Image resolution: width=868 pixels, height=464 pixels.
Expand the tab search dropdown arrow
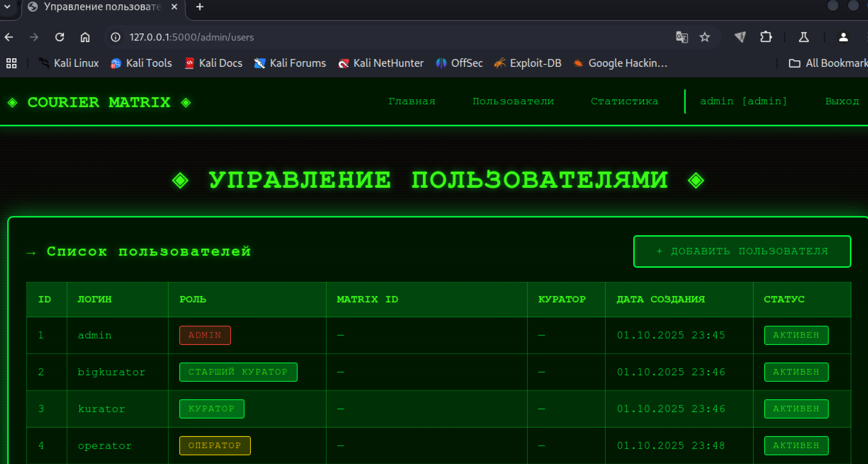[7, 6]
